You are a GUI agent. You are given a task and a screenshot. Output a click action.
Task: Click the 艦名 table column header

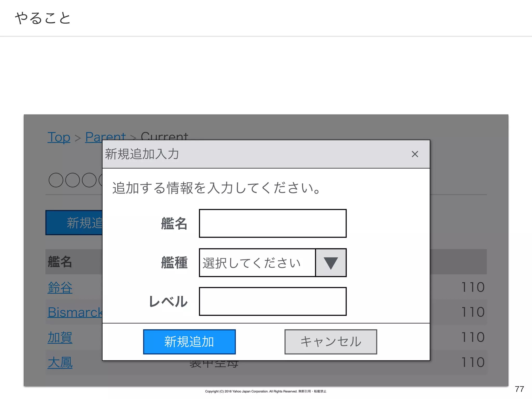[60, 262]
